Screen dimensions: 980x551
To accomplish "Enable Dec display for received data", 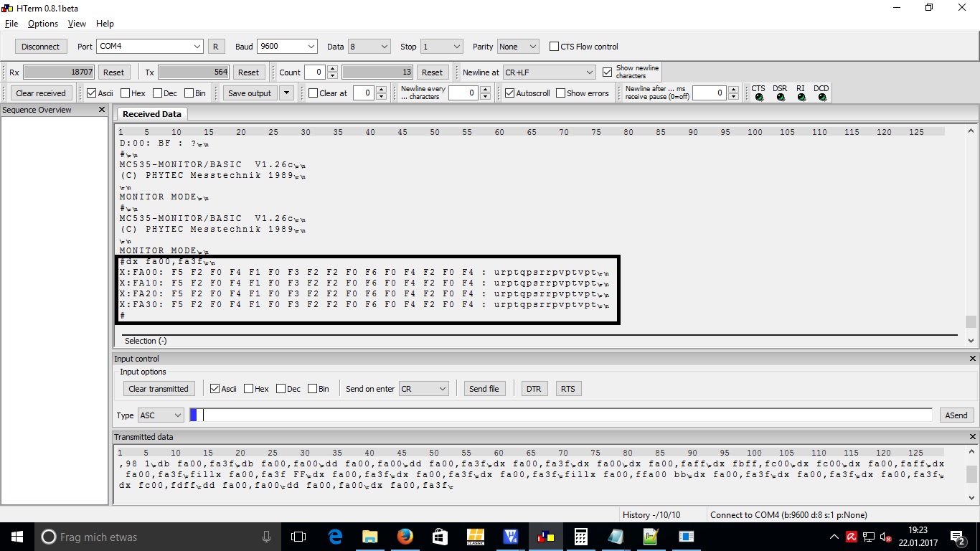I will tap(156, 93).
